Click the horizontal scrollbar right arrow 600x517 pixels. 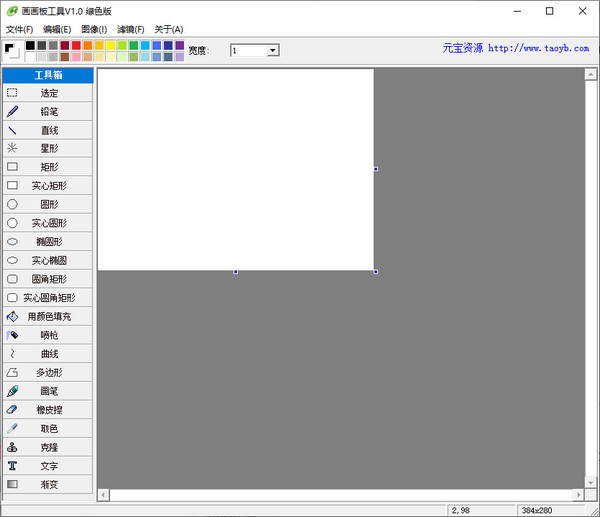point(579,495)
